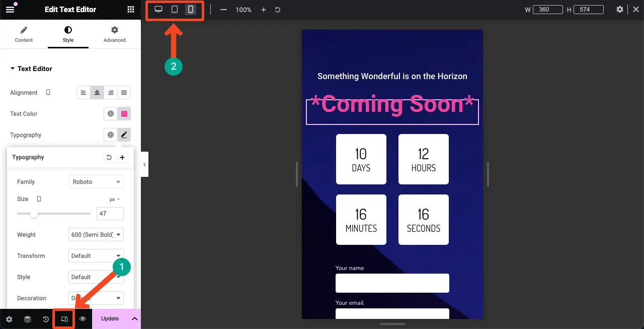Close the responsive mode bar
644x329 pixels.
[x=635, y=10]
